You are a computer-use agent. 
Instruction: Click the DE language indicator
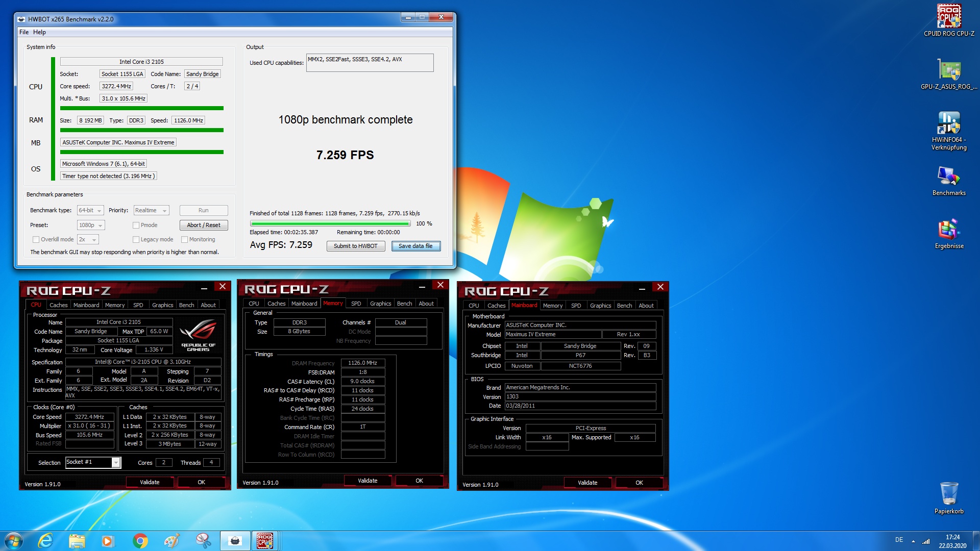[x=899, y=540]
